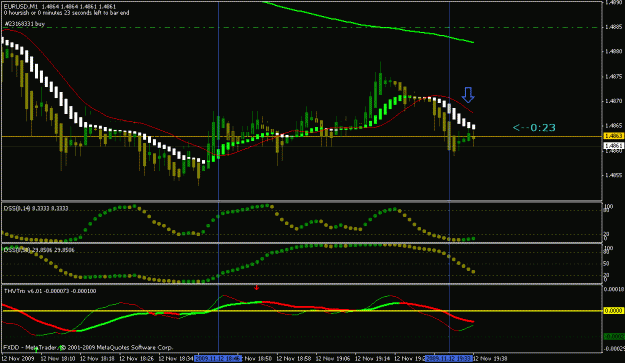This screenshot has width=625, height=363.
Task: Click the 1.4885 price axis label
Action: (614, 27)
